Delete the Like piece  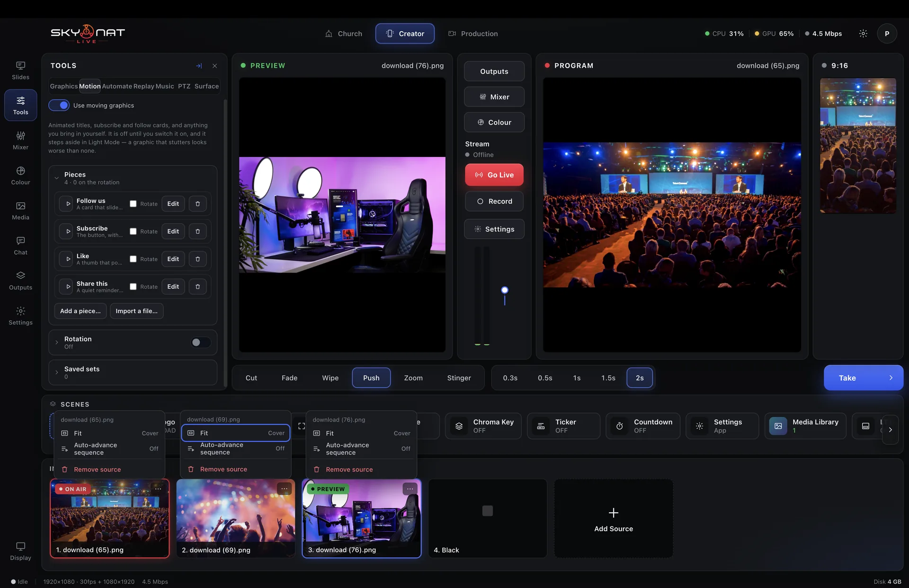198,259
